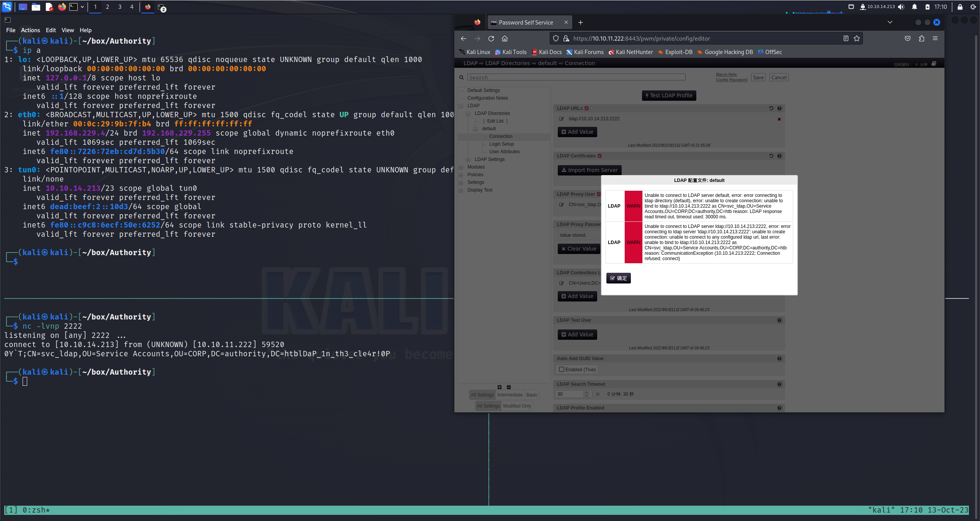
Task: Open the grouped terminal windows taskbar button
Action: point(162,7)
